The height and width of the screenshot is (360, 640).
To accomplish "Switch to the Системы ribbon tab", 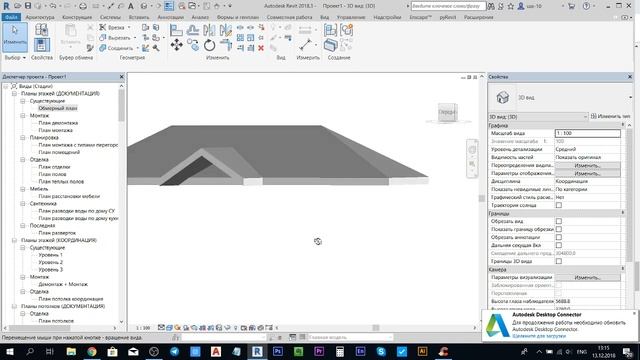I will [x=110, y=17].
